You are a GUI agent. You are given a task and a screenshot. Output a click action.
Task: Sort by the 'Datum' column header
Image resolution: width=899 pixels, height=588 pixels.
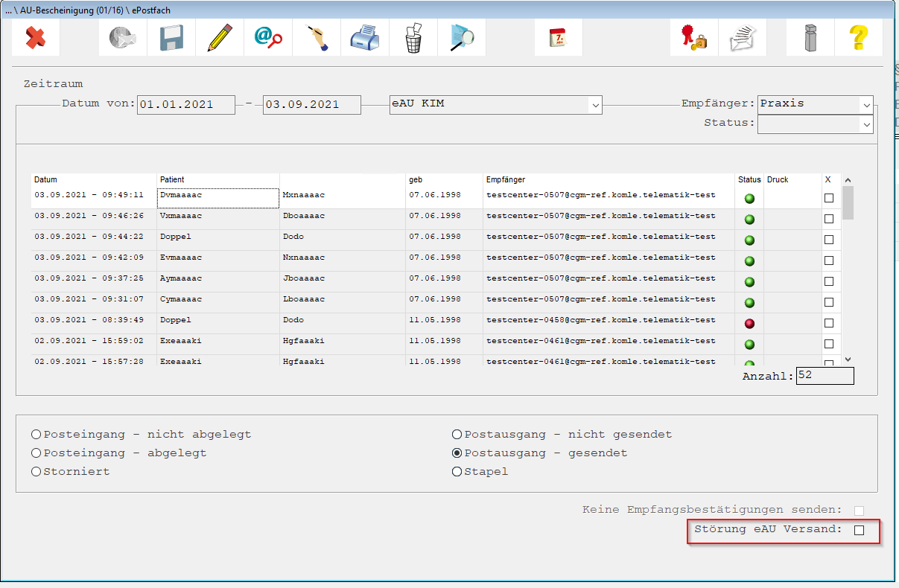(x=94, y=180)
